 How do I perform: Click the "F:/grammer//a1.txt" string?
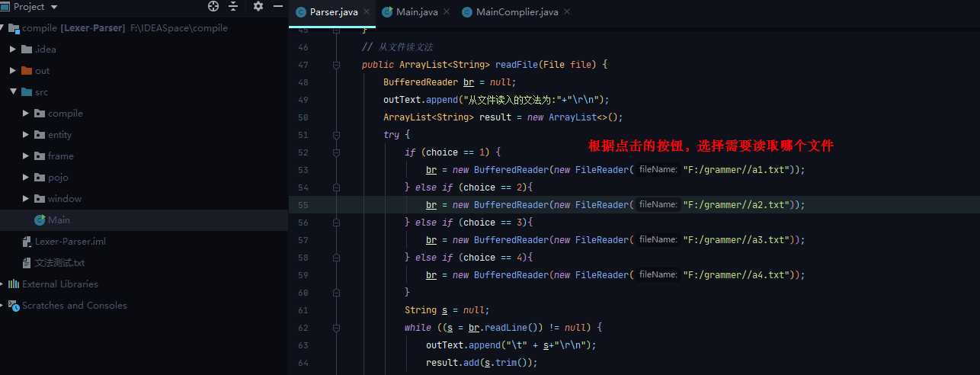tap(738, 170)
